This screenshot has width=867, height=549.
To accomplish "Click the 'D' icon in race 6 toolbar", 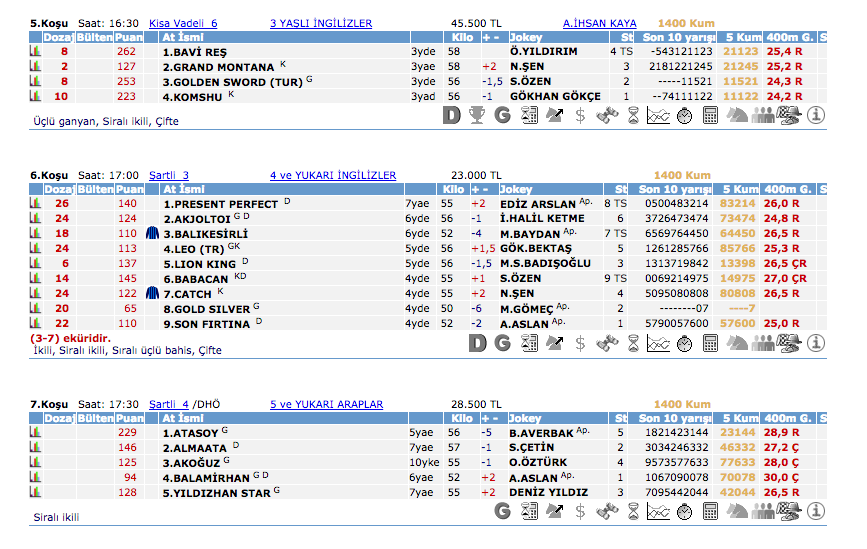I will (x=477, y=343).
